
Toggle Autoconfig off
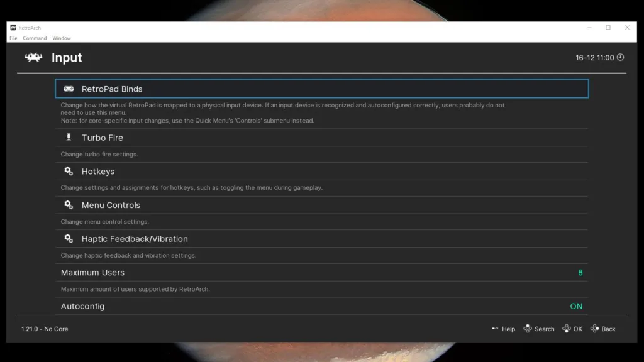pyautogui.click(x=575, y=306)
